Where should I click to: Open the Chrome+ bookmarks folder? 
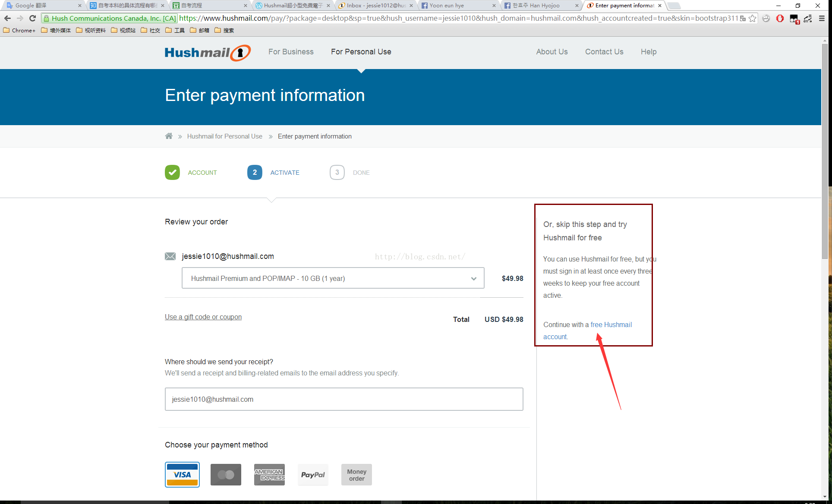click(x=19, y=30)
